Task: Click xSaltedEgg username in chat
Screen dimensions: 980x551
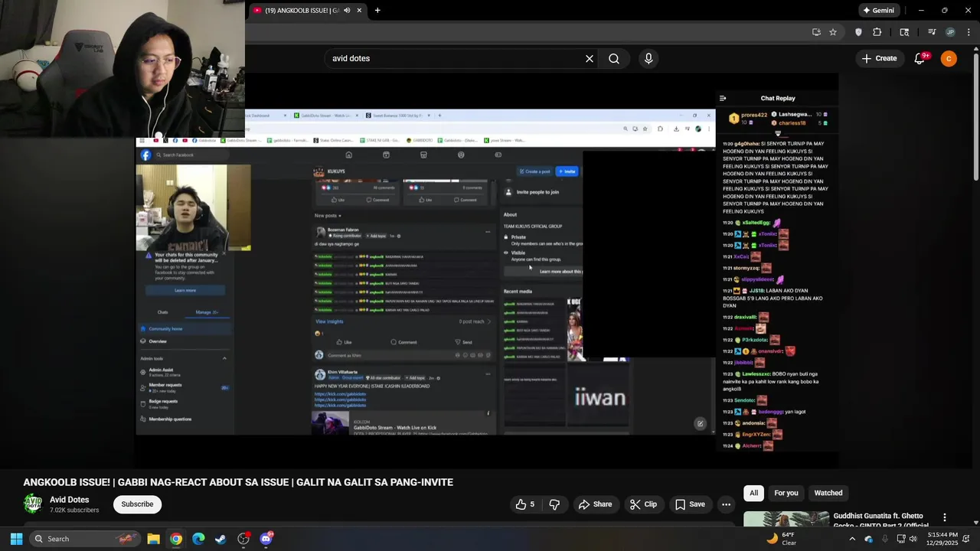Action: (756, 223)
